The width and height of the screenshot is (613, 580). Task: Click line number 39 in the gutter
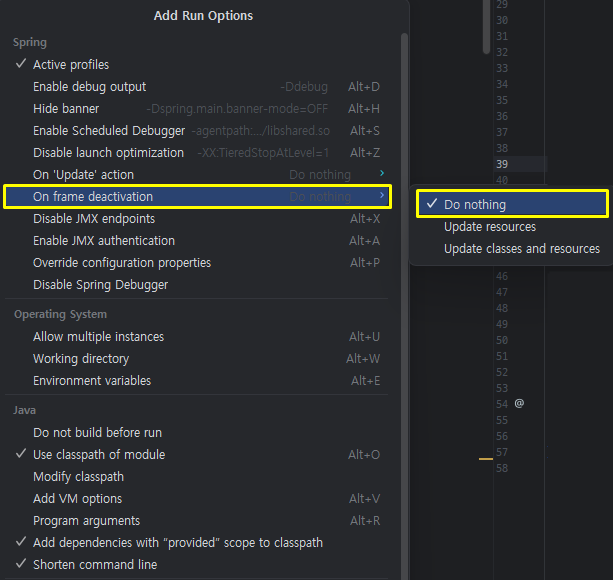pyautogui.click(x=502, y=164)
